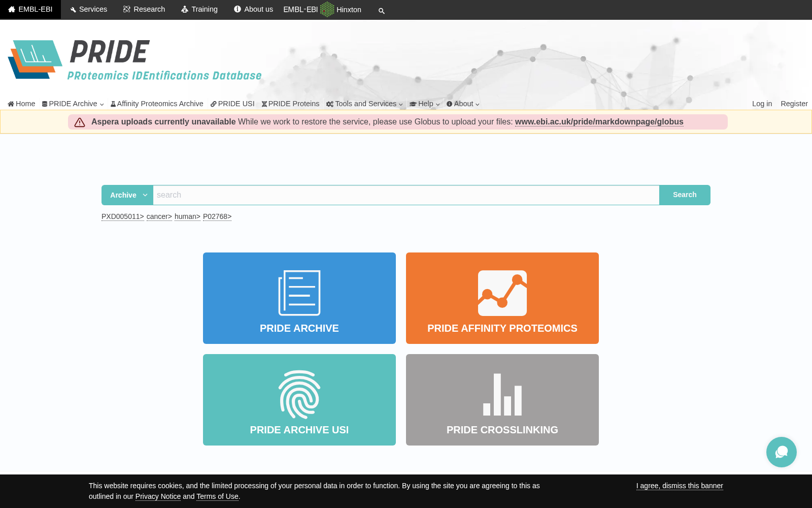The image size is (812, 508).
Task: Open the PRIDE Proteins nav item
Action: click(x=290, y=104)
